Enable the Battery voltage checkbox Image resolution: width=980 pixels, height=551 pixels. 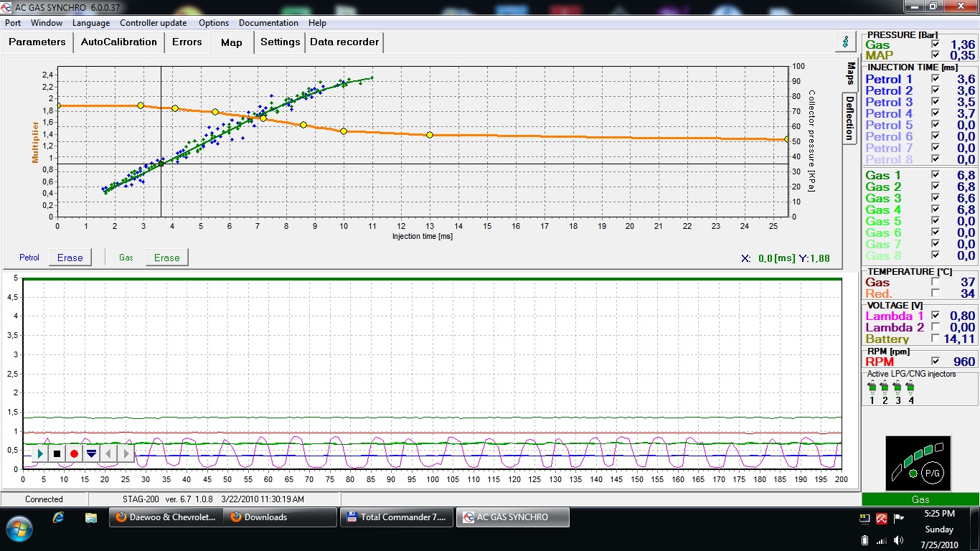pos(935,339)
